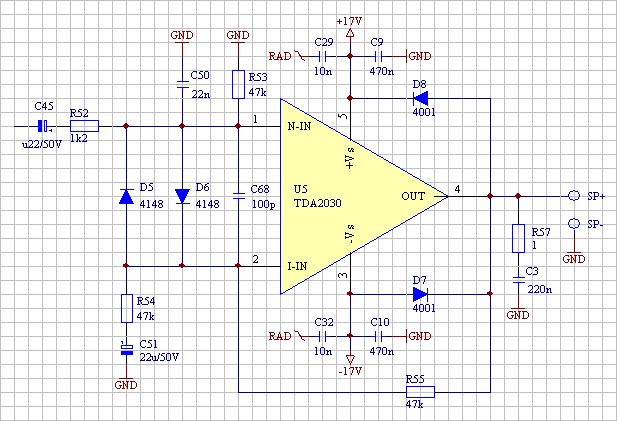Click capacitor C32 10n

point(322,336)
